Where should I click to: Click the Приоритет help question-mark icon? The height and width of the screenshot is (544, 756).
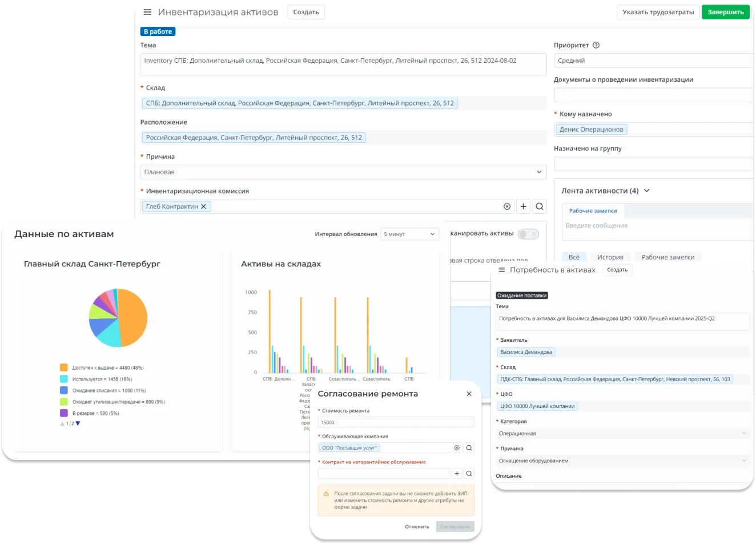coord(596,45)
